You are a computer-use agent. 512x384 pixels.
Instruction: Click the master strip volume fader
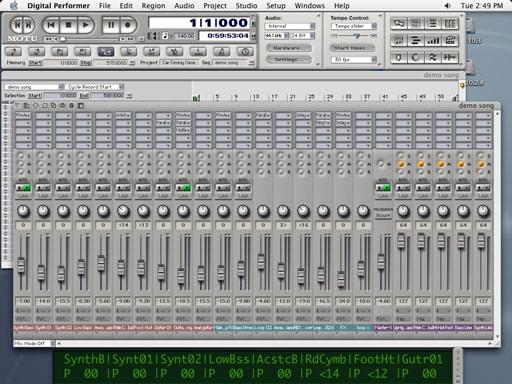381,262
